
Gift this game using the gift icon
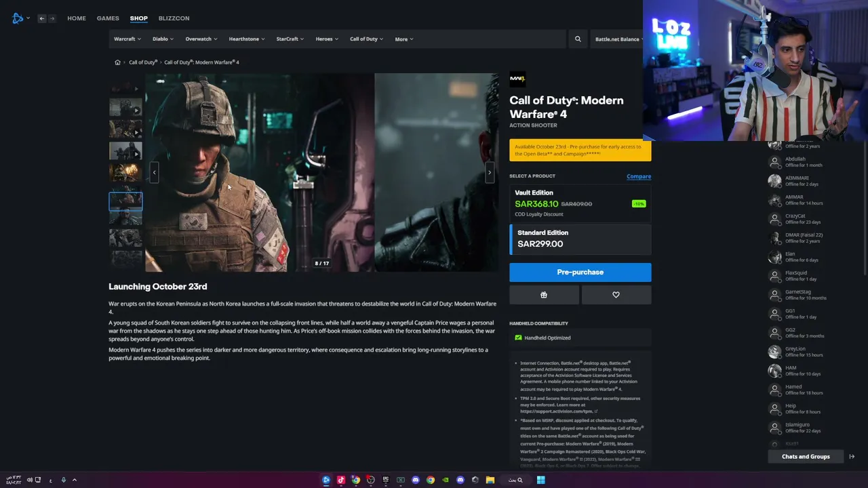pyautogui.click(x=544, y=295)
